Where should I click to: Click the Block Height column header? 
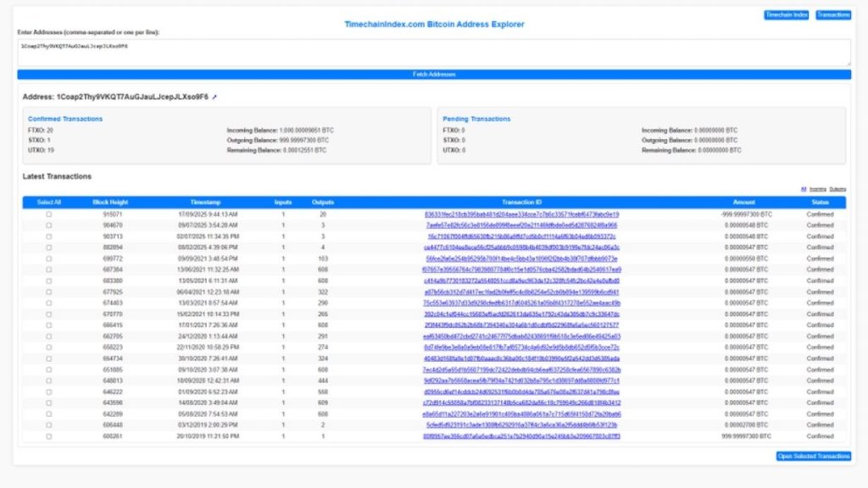[x=110, y=202]
